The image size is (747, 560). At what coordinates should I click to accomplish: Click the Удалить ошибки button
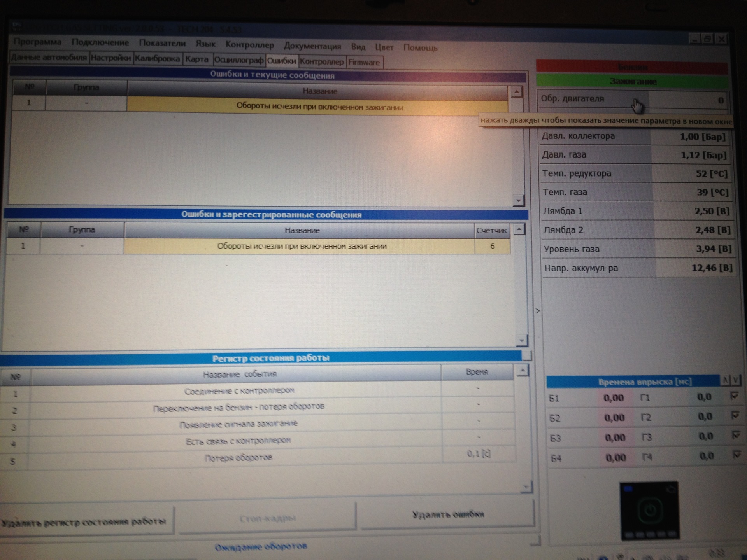pyautogui.click(x=447, y=514)
